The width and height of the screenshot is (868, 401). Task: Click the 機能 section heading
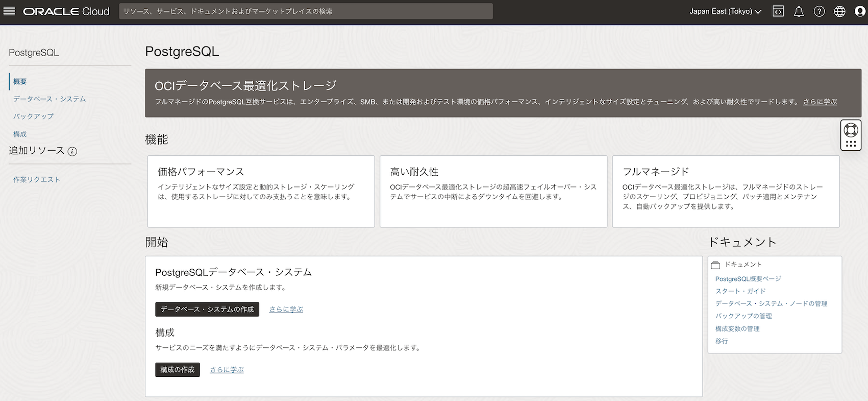coord(157,139)
